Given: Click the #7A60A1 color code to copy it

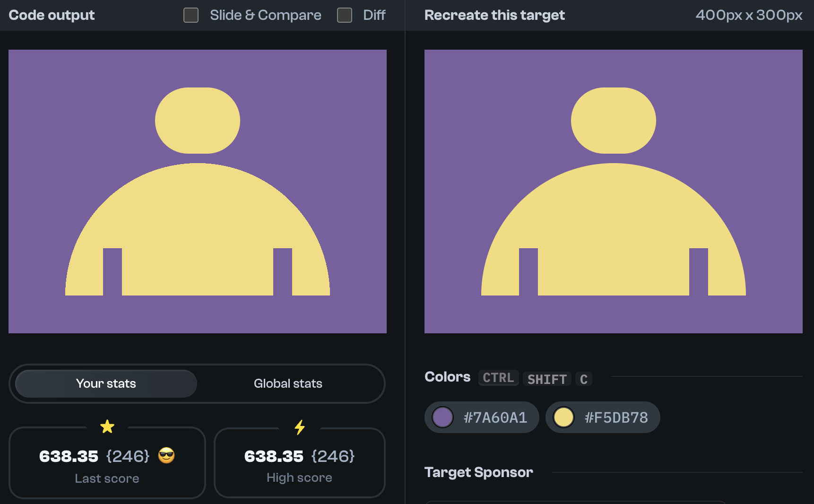Looking at the screenshot, I should click(x=495, y=417).
